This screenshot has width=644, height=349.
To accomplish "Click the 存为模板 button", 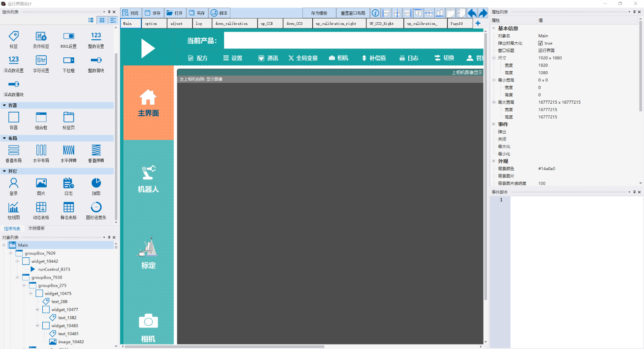I will [x=319, y=13].
